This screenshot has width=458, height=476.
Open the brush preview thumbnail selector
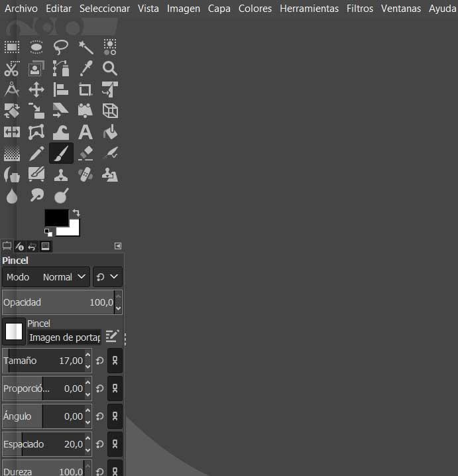14,331
